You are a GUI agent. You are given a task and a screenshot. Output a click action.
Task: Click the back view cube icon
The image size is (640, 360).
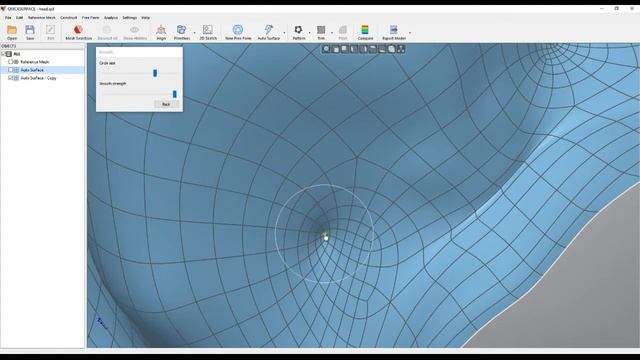coord(345,49)
